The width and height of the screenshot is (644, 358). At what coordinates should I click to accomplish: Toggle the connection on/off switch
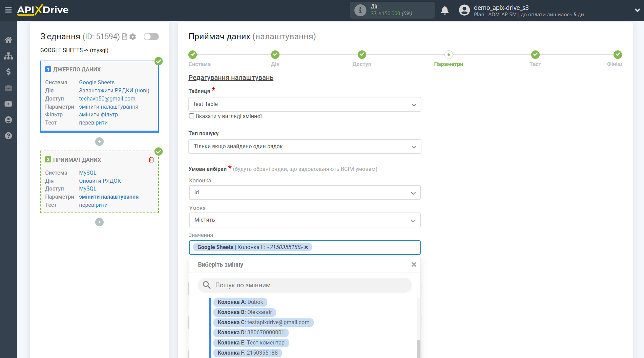[x=151, y=37]
